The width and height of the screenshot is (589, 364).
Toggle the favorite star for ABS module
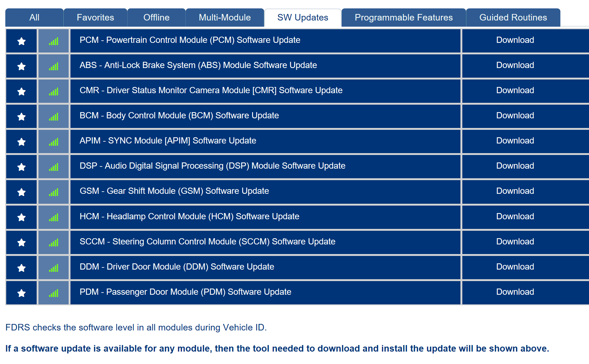click(21, 66)
